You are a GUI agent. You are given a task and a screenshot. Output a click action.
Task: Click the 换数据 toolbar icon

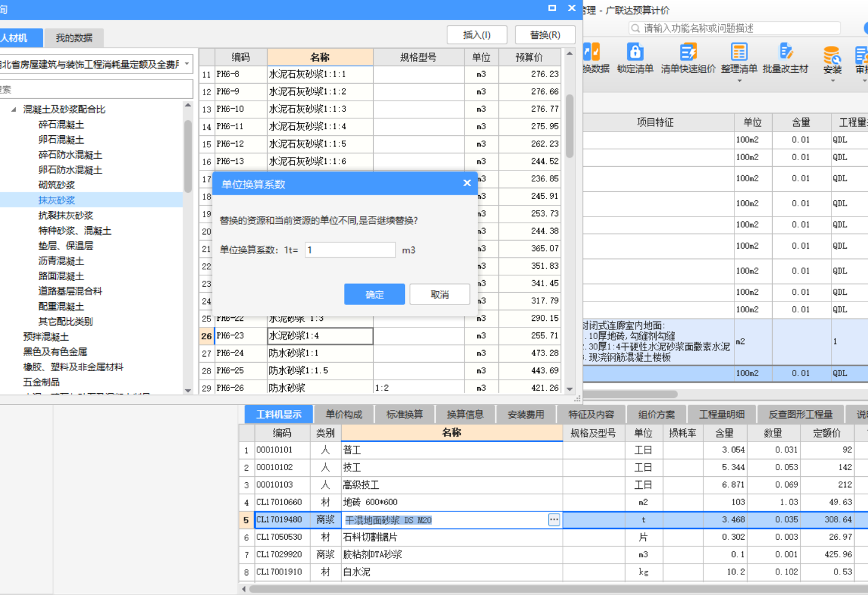coord(592,52)
